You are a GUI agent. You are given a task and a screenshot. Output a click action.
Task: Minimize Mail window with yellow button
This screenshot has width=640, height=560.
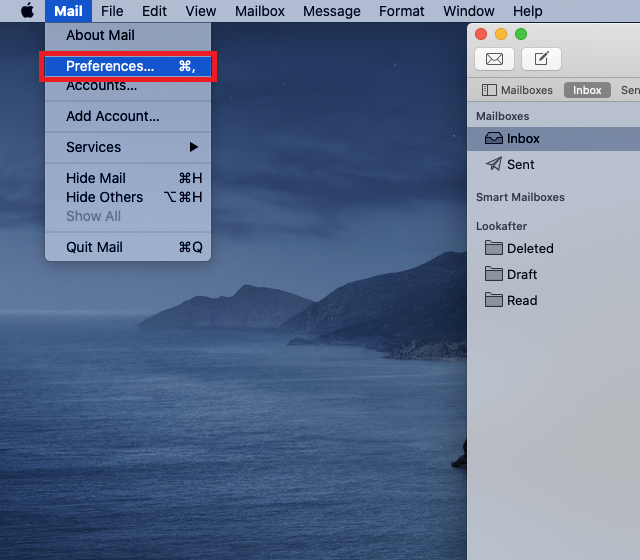501,34
